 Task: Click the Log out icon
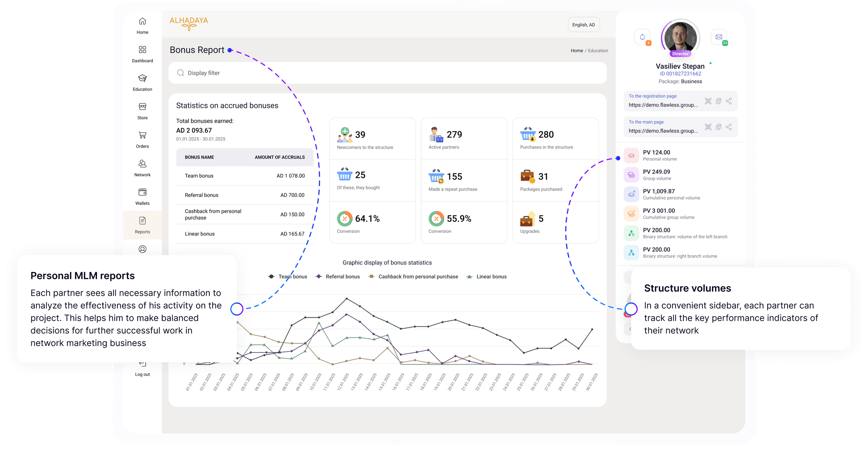[x=142, y=364]
